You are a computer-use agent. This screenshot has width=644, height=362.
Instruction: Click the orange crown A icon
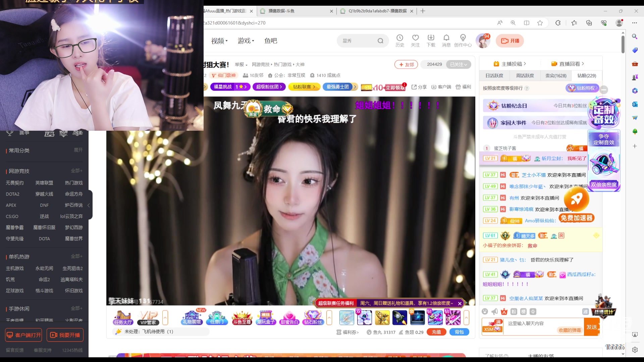pyautogui.click(x=504, y=312)
